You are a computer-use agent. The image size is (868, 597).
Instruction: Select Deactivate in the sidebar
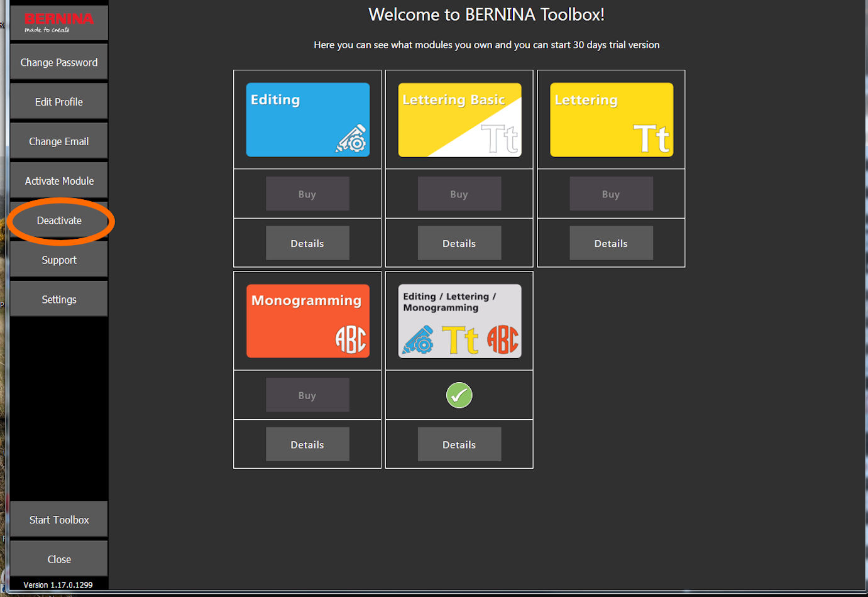click(x=59, y=221)
